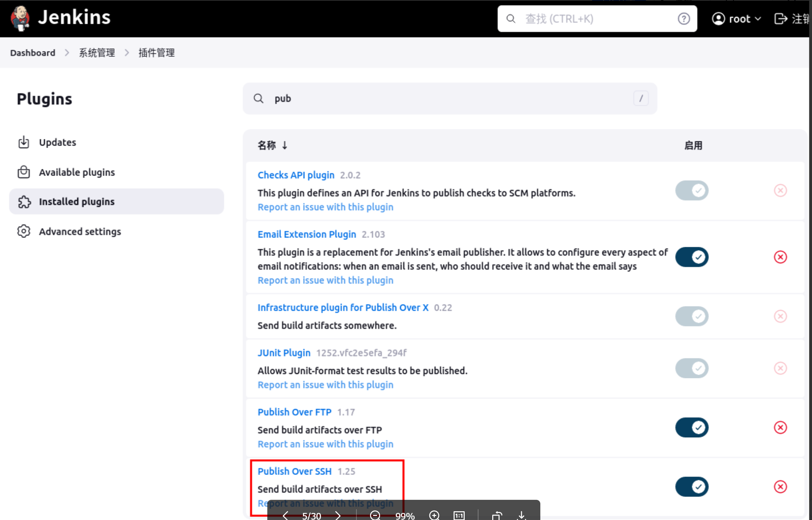Viewport: 812px width, 520px height.
Task: Click the 99% zoom level in viewer toolbar
Action: (x=404, y=516)
